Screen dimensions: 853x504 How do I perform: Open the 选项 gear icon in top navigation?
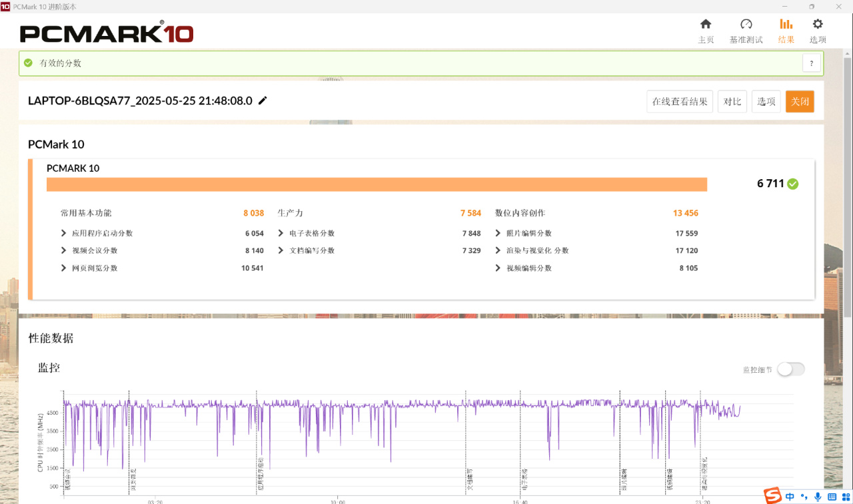click(818, 25)
